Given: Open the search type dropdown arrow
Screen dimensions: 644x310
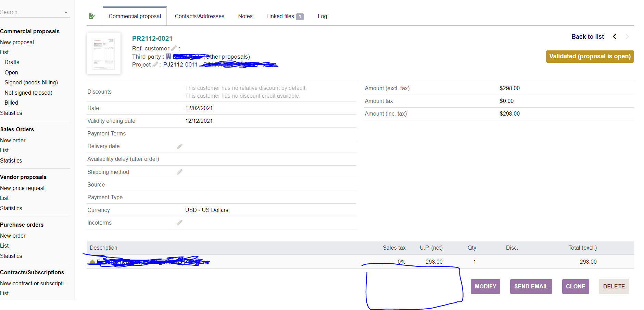Looking at the screenshot, I should pyautogui.click(x=66, y=13).
